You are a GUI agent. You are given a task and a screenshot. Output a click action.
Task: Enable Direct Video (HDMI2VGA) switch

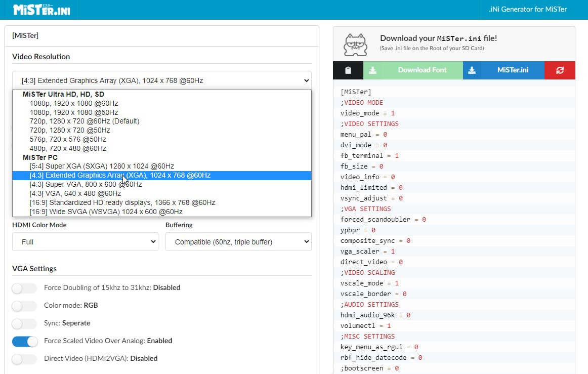24,359
